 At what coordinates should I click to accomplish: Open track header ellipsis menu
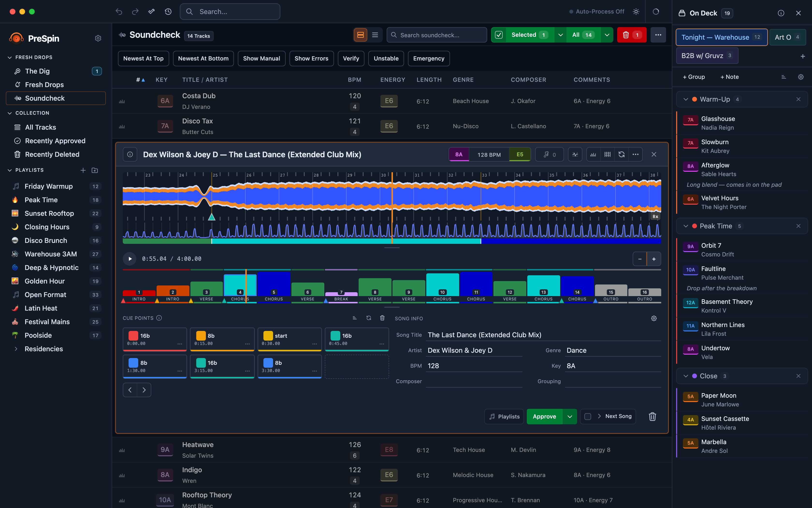click(636, 155)
